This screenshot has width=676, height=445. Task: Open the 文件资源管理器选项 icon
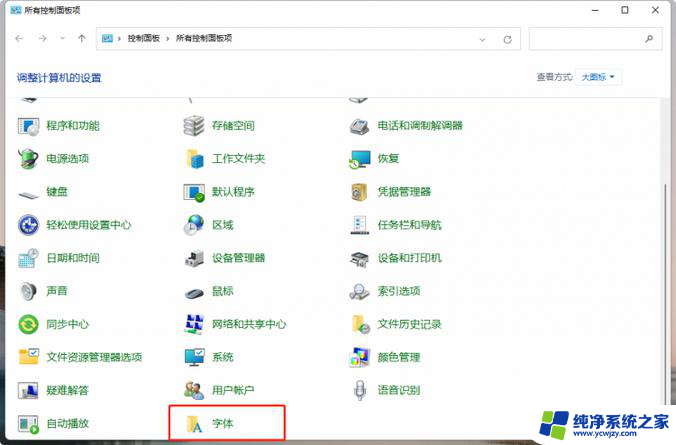coord(28,357)
